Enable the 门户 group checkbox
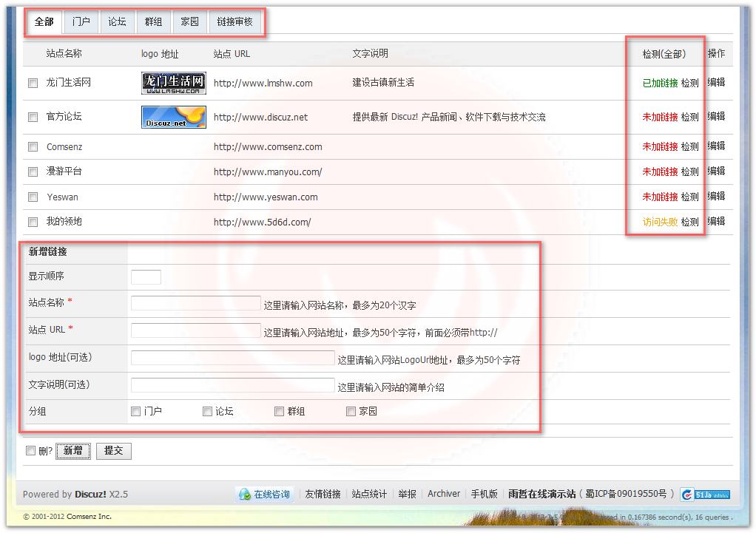Screen dimensions: 756x533 (x=135, y=411)
